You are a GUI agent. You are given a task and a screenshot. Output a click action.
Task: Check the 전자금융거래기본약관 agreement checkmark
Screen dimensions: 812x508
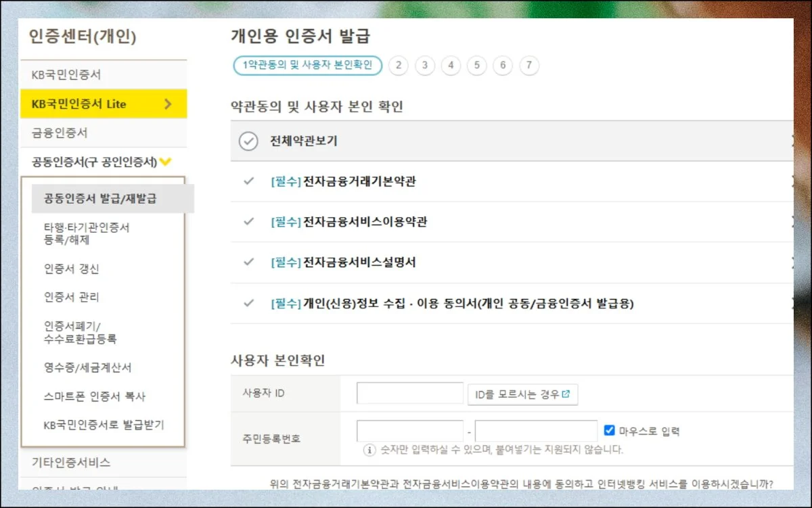(x=248, y=181)
